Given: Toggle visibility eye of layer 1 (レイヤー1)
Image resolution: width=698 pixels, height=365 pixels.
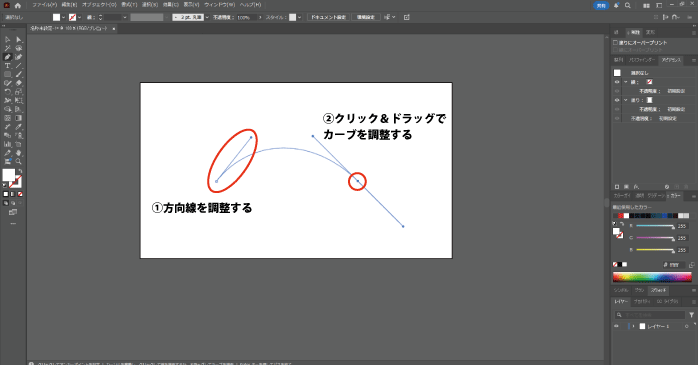Looking at the screenshot, I should (617, 326).
